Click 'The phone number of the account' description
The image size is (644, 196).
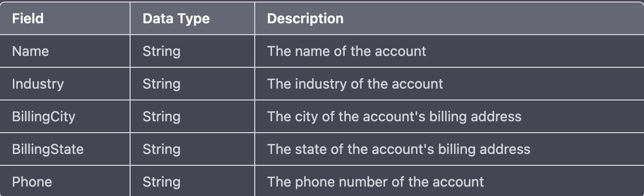(x=375, y=182)
